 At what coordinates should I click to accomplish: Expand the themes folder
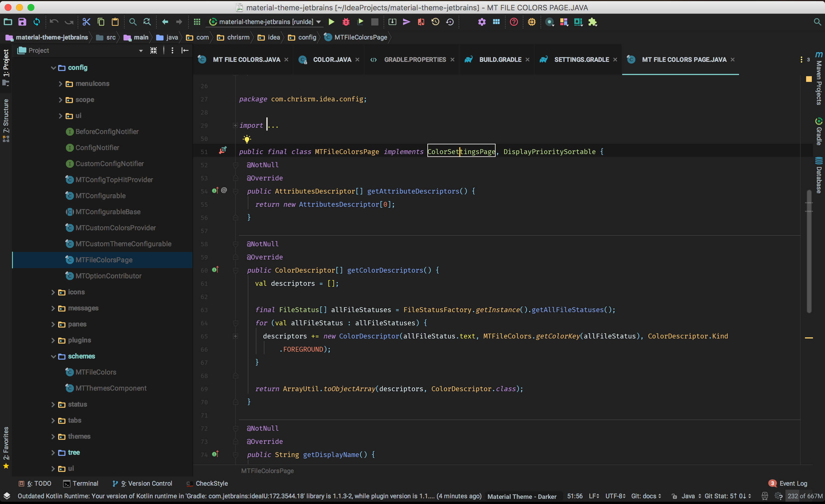[x=53, y=436]
